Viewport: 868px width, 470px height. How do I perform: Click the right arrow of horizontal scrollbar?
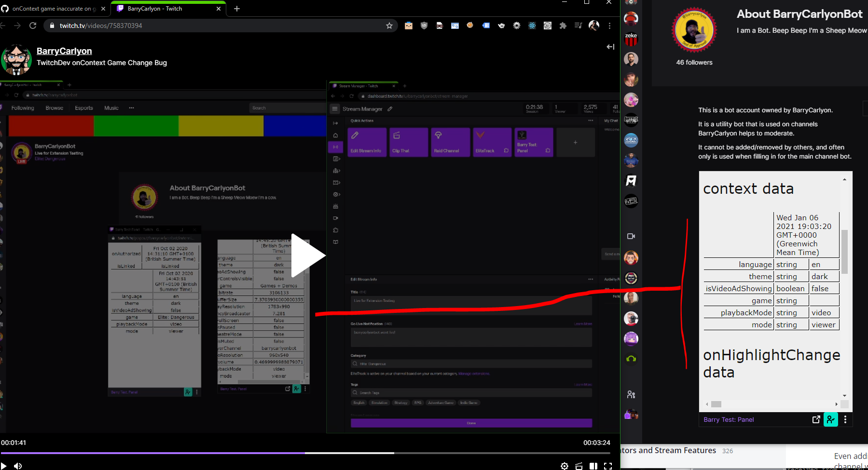pyautogui.click(x=836, y=404)
